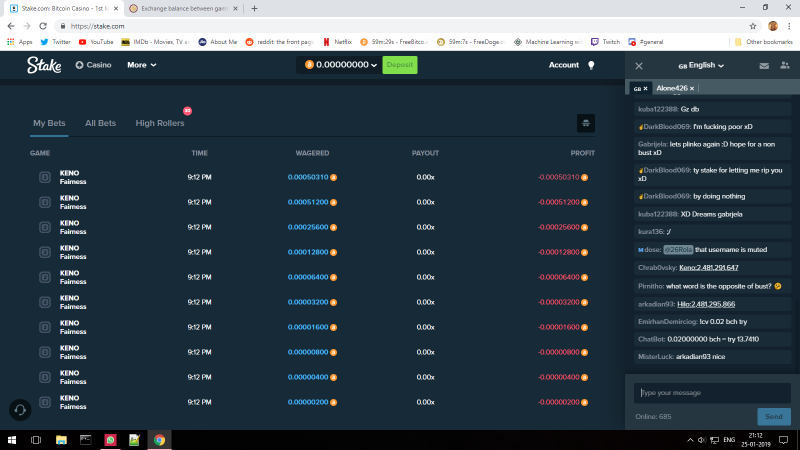Screen dimensions: 800x450
Task: Click the Hilo:2,481,295,866 bet link in chat
Action: (x=706, y=304)
